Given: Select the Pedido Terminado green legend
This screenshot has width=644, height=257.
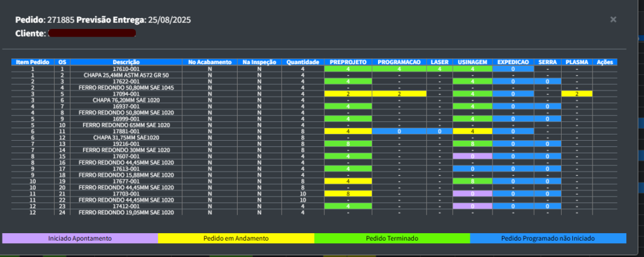Looking at the screenshot, I should [x=391, y=239].
